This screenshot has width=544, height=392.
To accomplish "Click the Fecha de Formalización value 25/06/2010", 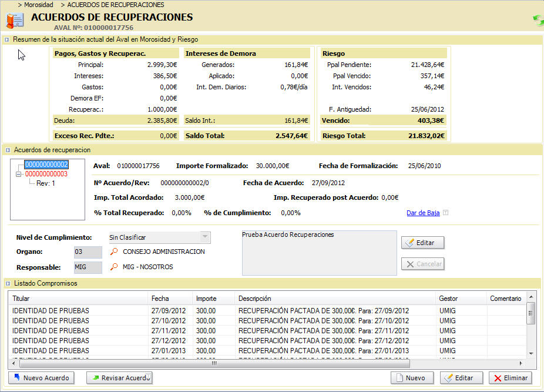I will (x=424, y=166).
